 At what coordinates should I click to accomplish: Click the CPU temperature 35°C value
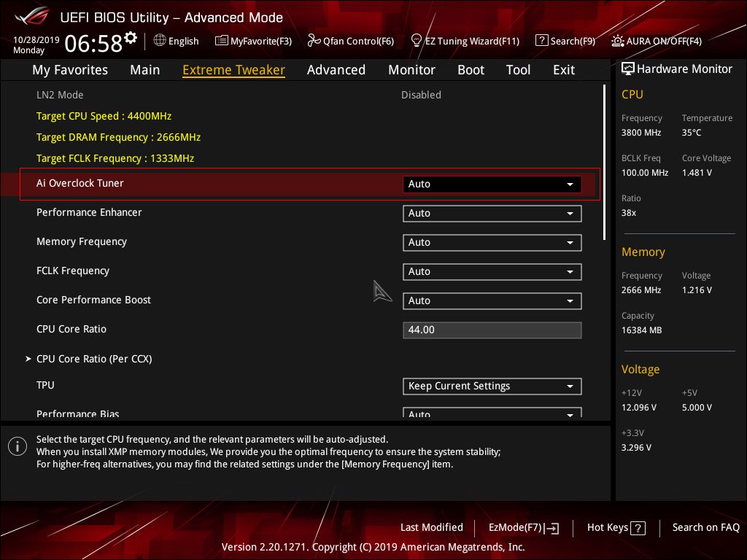point(692,133)
